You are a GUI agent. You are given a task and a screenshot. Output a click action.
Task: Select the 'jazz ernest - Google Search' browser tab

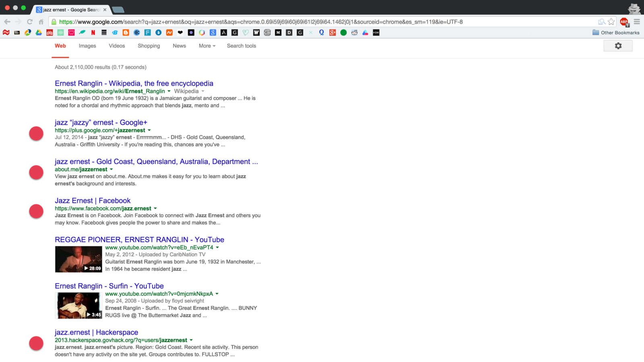(71, 9)
